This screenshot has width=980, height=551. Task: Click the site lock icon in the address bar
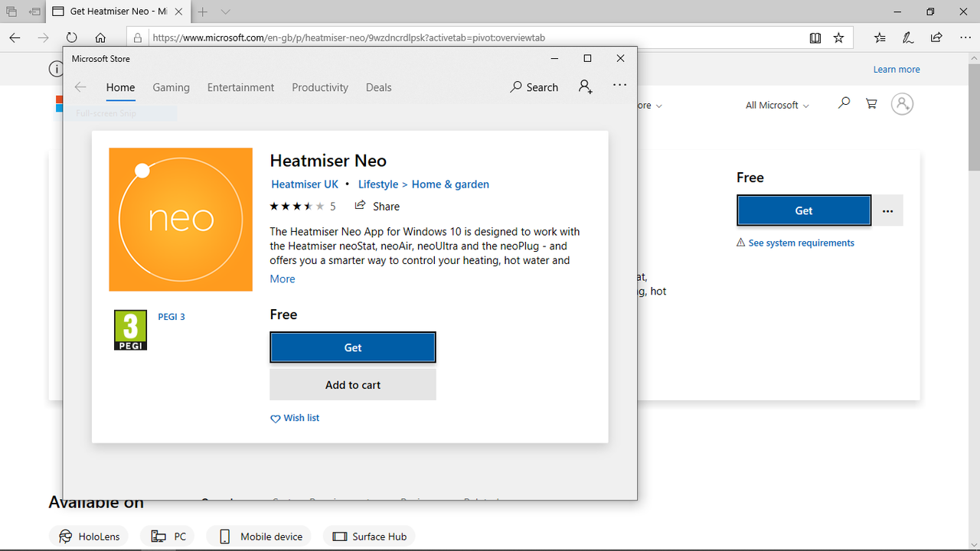click(x=138, y=37)
